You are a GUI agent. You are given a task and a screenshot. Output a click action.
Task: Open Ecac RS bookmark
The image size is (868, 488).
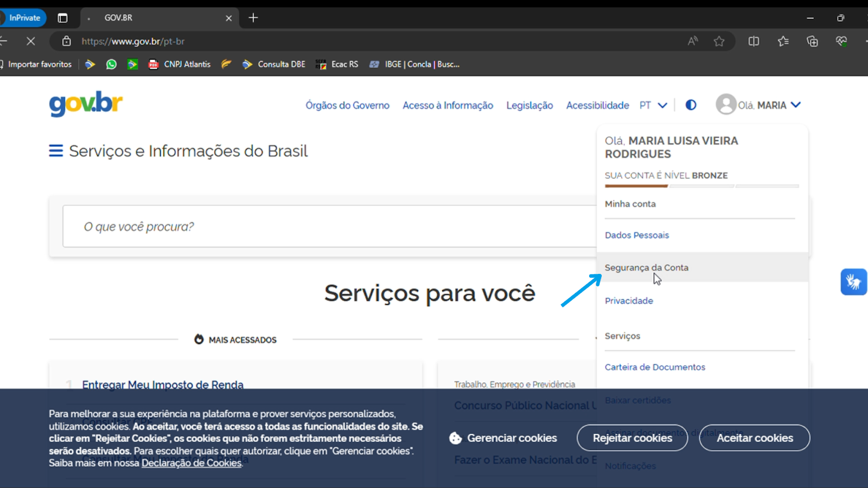(x=337, y=64)
